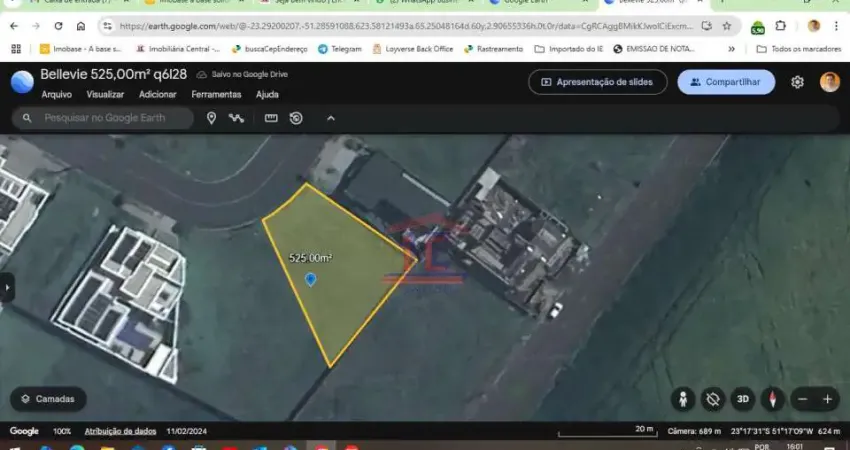Click the address bar URL

click(x=405, y=26)
